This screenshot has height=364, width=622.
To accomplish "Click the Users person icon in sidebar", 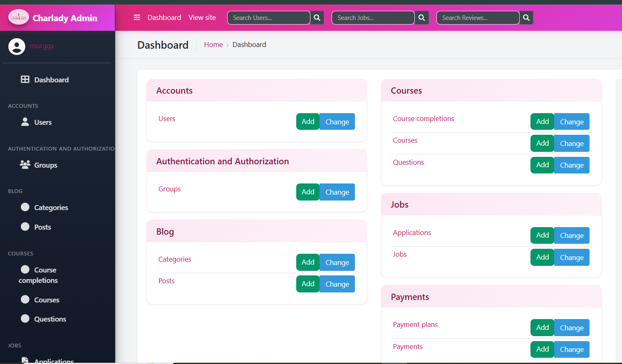I will coord(25,122).
